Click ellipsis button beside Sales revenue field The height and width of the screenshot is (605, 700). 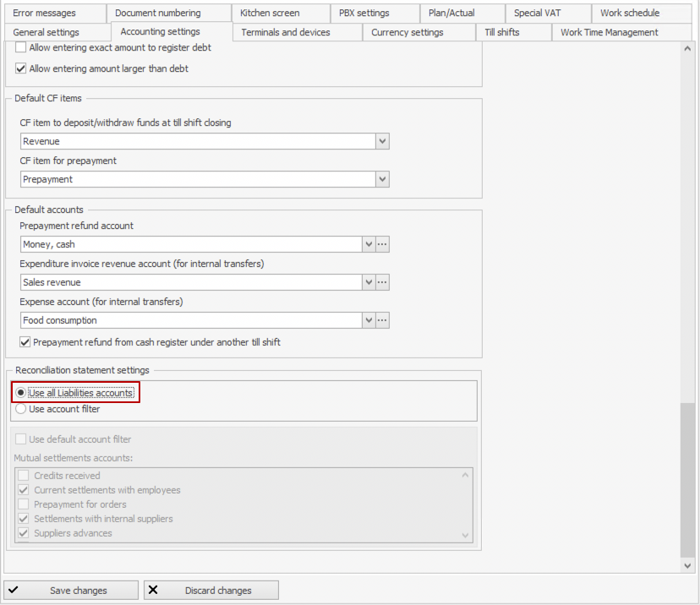pyautogui.click(x=382, y=282)
